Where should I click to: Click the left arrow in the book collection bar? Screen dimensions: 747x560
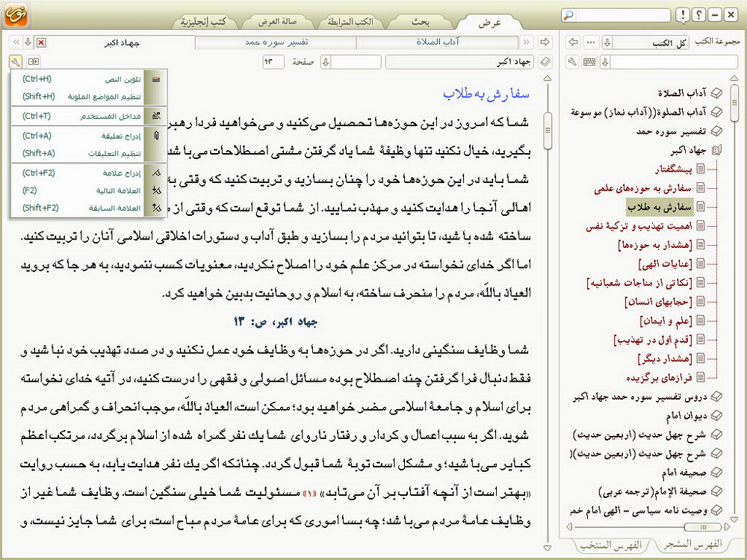(574, 42)
